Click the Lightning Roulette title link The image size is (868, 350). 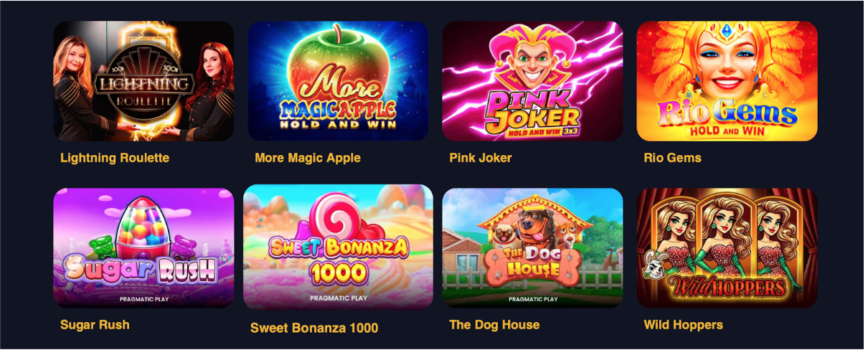[x=115, y=158]
